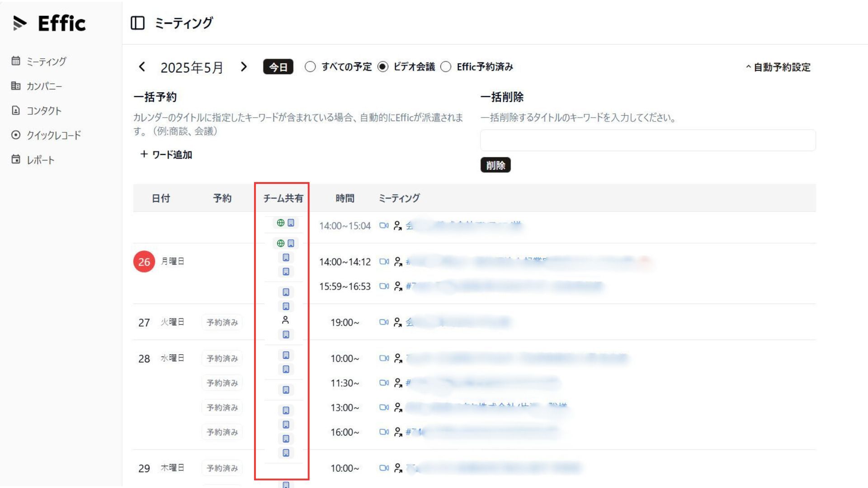Viewport: 868px width, 488px height.
Task: Click the video camera icon for 14:00~15:04
Action: 384,225
